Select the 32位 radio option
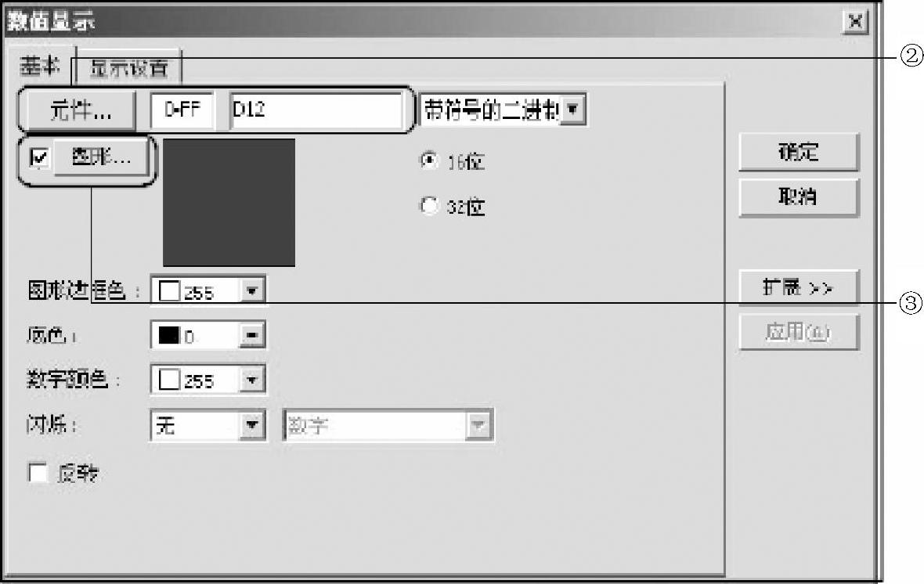924x584 pixels. click(x=429, y=206)
